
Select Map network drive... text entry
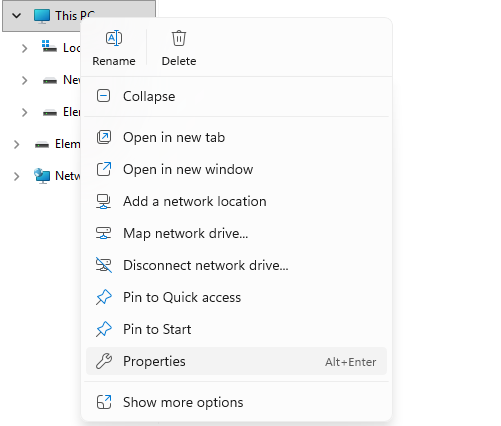point(186,233)
